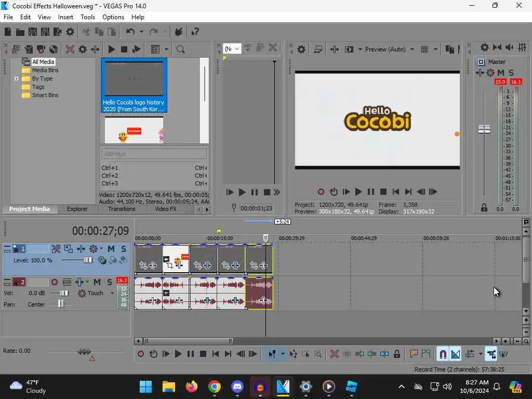Solo audio track 2
The width and height of the screenshot is (532, 399).
coord(110,282)
